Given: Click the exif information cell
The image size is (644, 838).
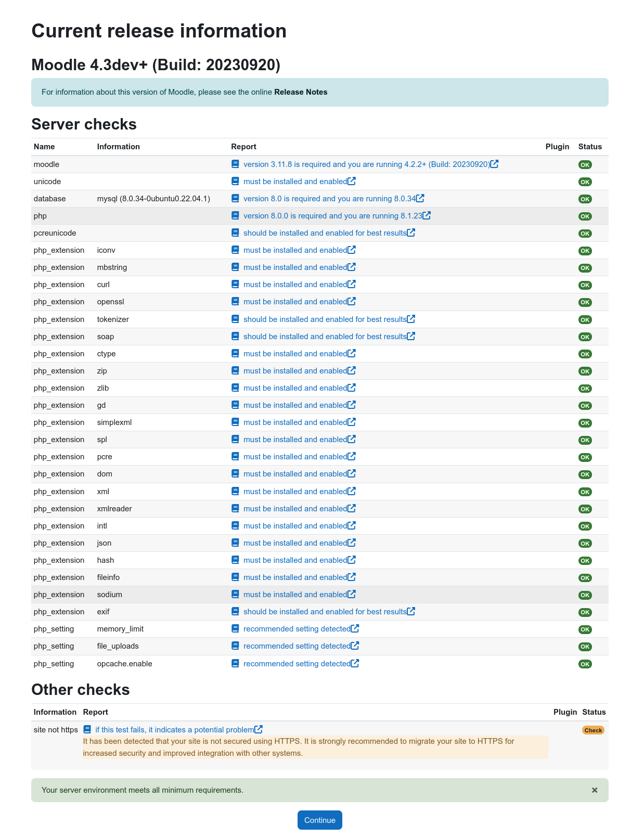Looking at the screenshot, I should point(104,612).
